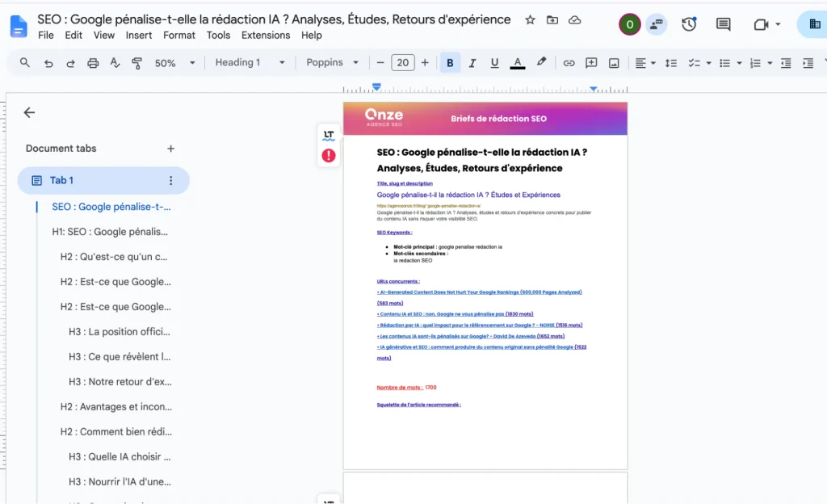Screen dimensions: 827x504
Task: Open Poppins font dropdown
Action: pyautogui.click(x=332, y=63)
